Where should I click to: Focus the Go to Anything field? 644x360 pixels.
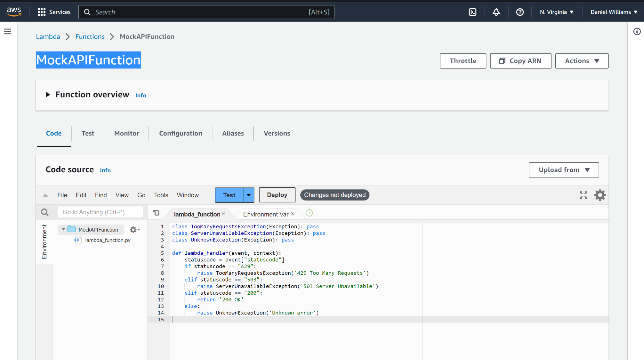coord(100,212)
